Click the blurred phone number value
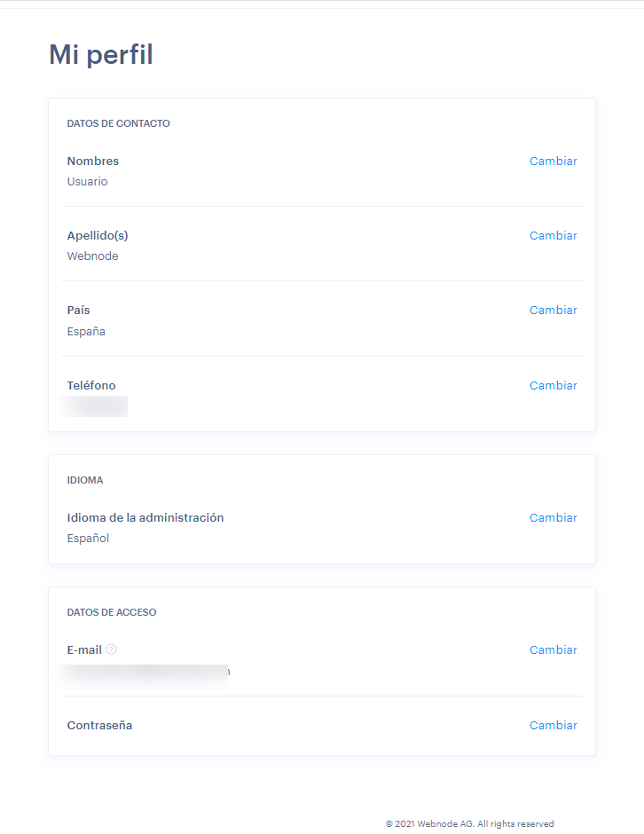Viewport: 644px width, 834px height. pos(94,406)
